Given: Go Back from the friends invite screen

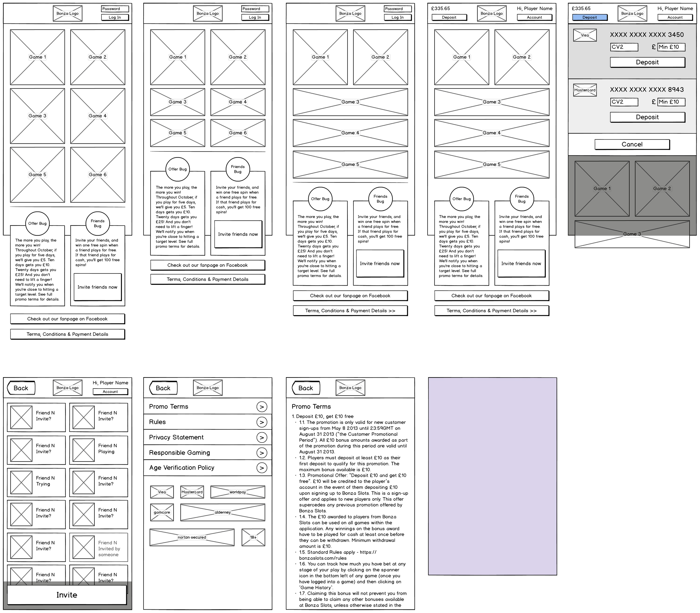Looking at the screenshot, I should 21,388.
